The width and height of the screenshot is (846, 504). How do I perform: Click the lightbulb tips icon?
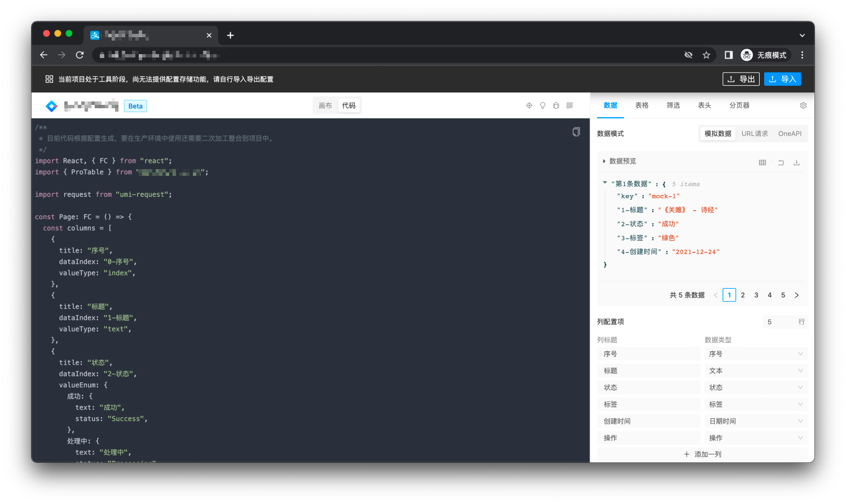coord(543,105)
